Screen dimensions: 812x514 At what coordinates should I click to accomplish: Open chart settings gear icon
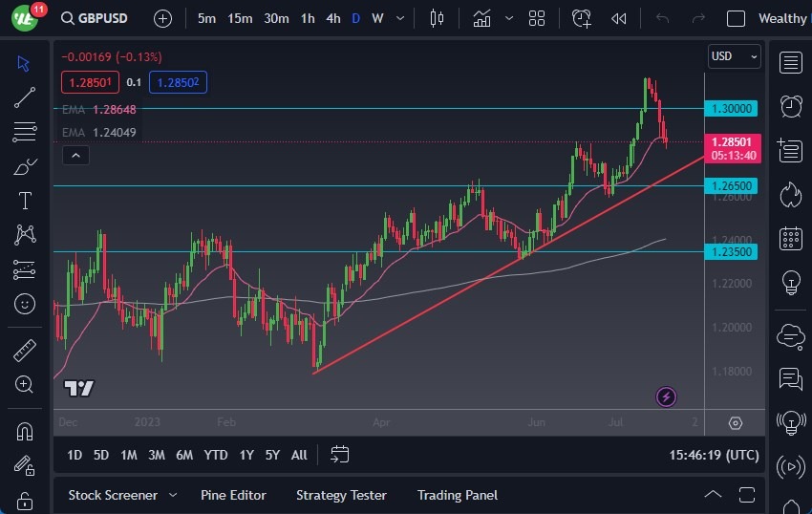pyautogui.click(x=735, y=423)
